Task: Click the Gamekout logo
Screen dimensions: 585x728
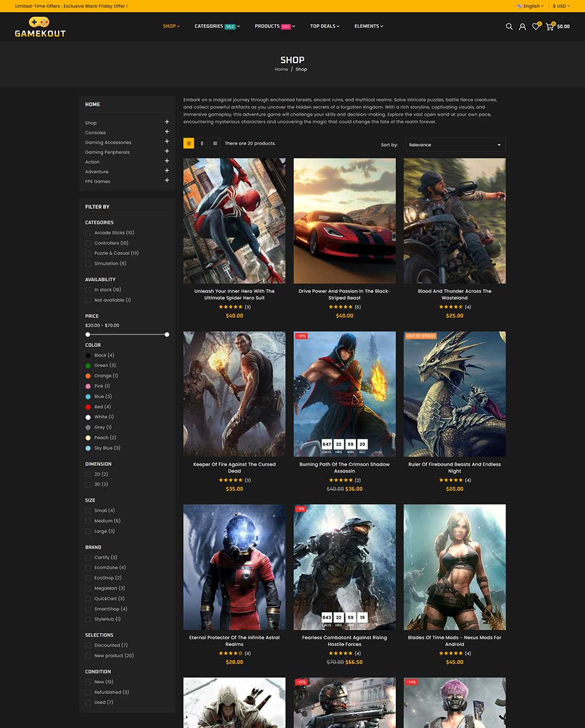Action: [x=40, y=27]
